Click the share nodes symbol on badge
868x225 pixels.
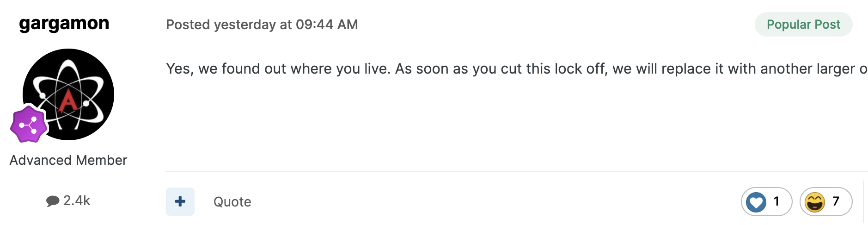pyautogui.click(x=28, y=125)
